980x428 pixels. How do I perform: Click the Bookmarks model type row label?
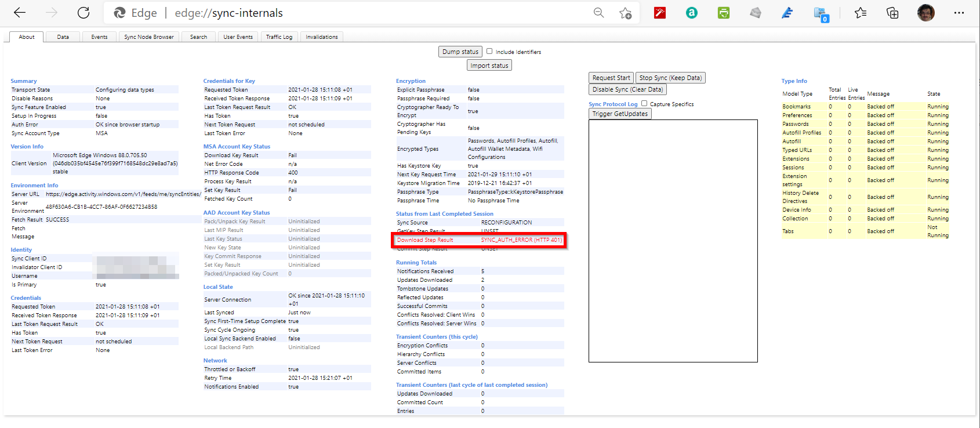(x=797, y=107)
